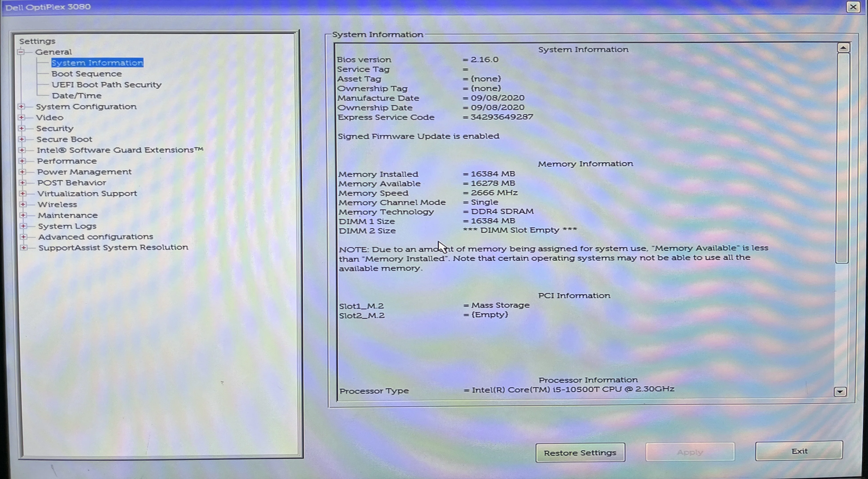Select Performance category label
This screenshot has height=479, width=868.
(x=67, y=161)
